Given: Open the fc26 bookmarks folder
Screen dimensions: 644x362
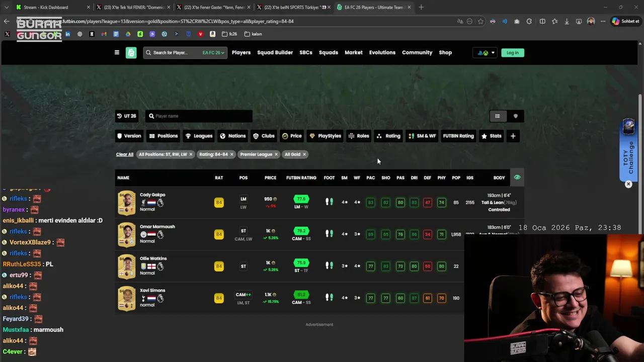Looking at the screenshot, I should coord(229,34).
